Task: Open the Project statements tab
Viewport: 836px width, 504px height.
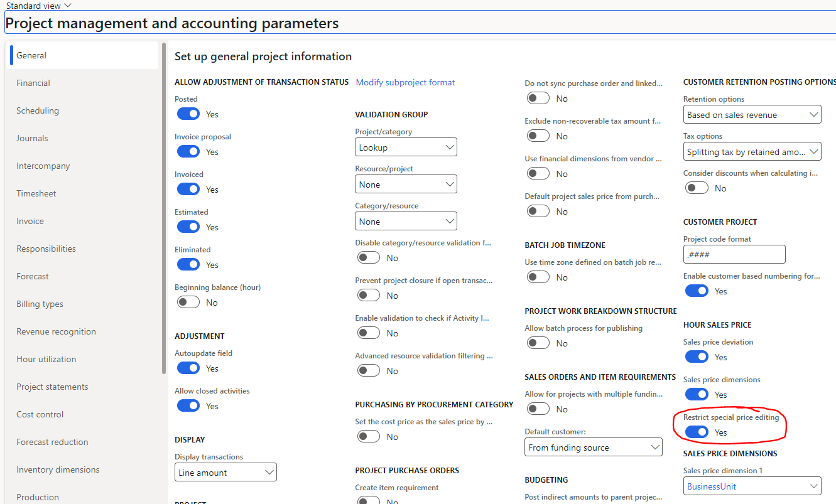Action: click(84, 387)
